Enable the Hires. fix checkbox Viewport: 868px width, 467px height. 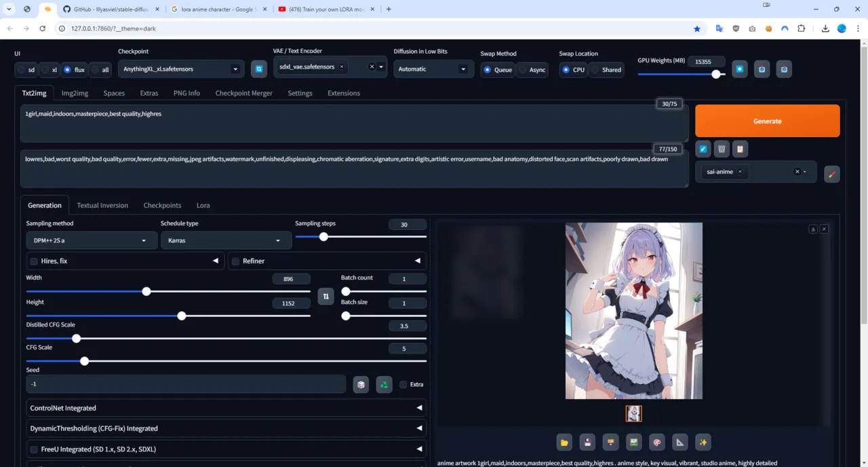tap(34, 261)
